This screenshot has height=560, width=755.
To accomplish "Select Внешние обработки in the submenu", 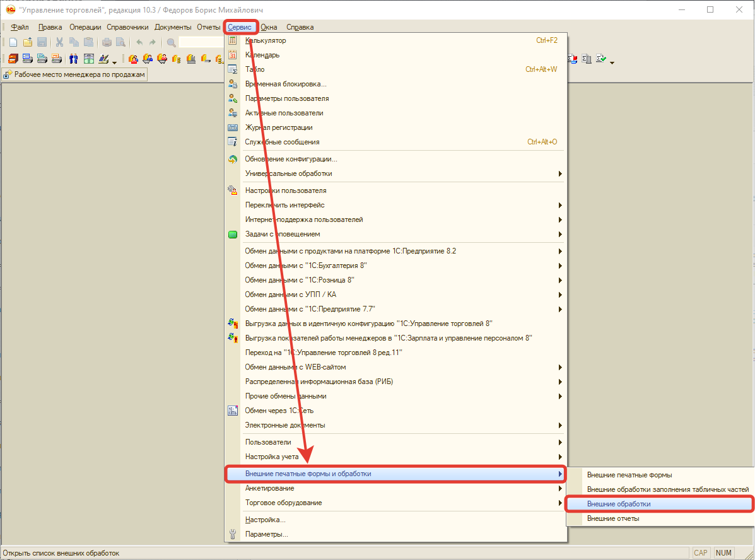I will pyautogui.click(x=618, y=504).
